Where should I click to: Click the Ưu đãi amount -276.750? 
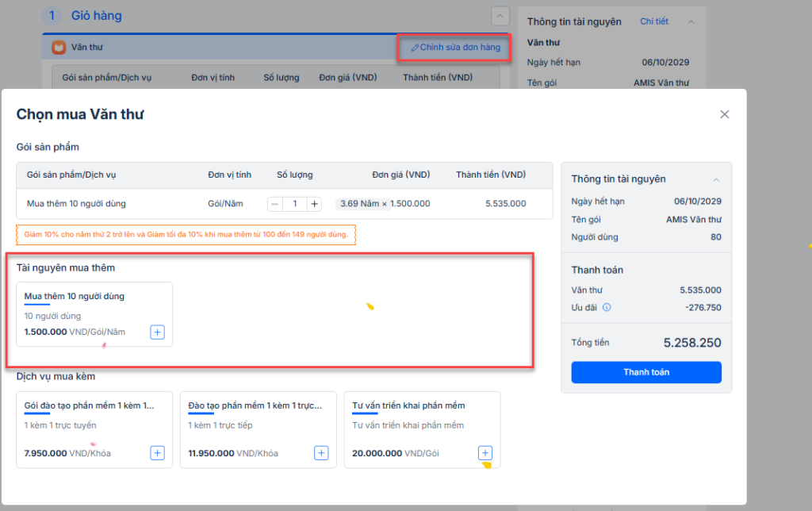tap(703, 307)
